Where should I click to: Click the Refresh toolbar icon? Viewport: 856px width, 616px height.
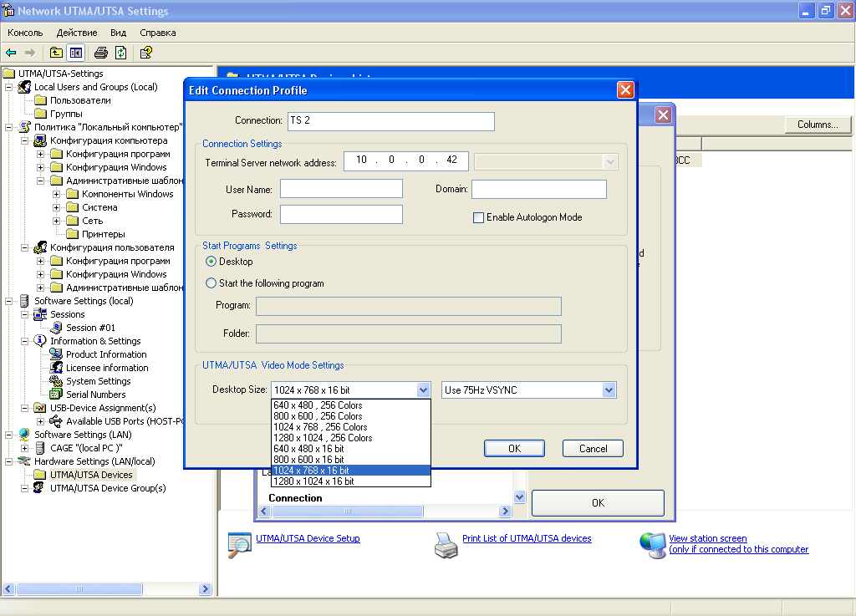pos(120,53)
